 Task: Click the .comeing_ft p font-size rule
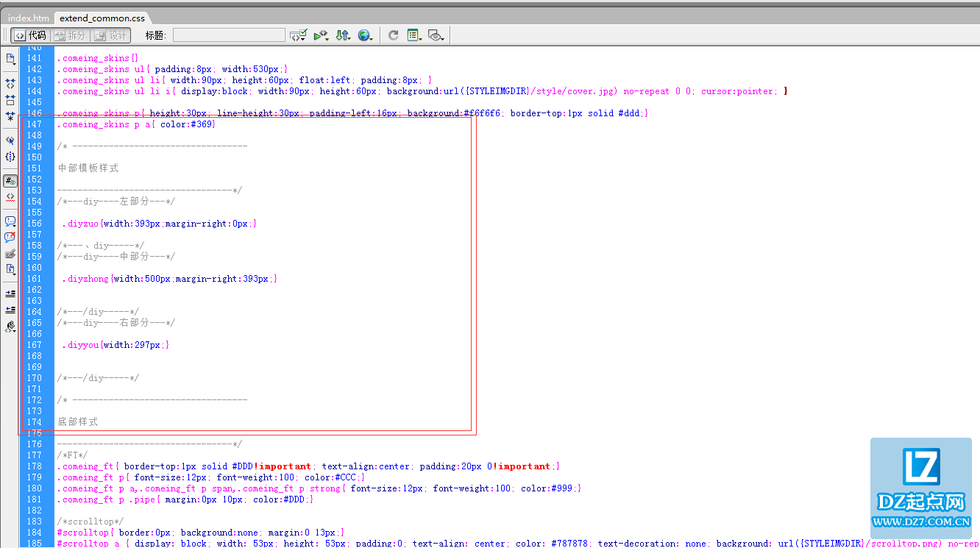[211, 477]
